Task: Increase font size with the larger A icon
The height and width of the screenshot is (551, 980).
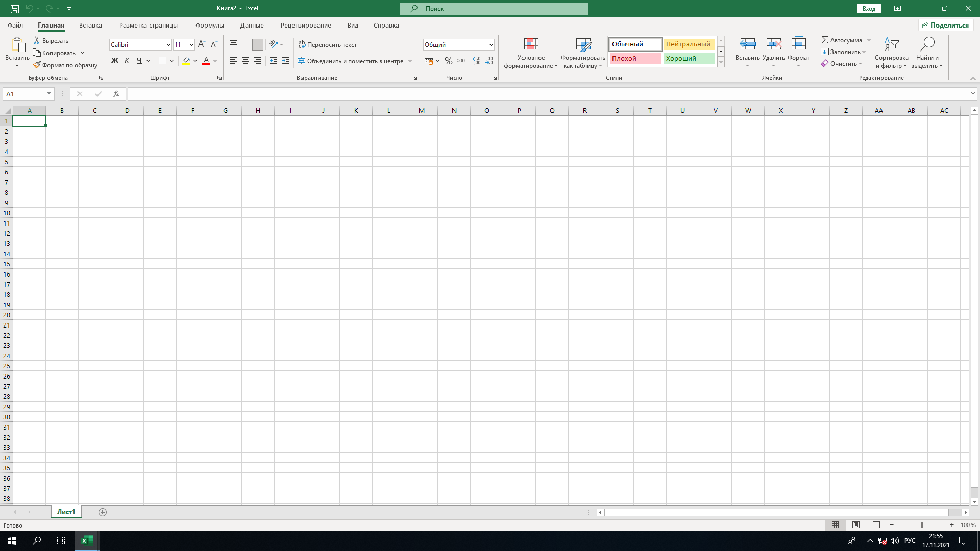Action: point(202,44)
